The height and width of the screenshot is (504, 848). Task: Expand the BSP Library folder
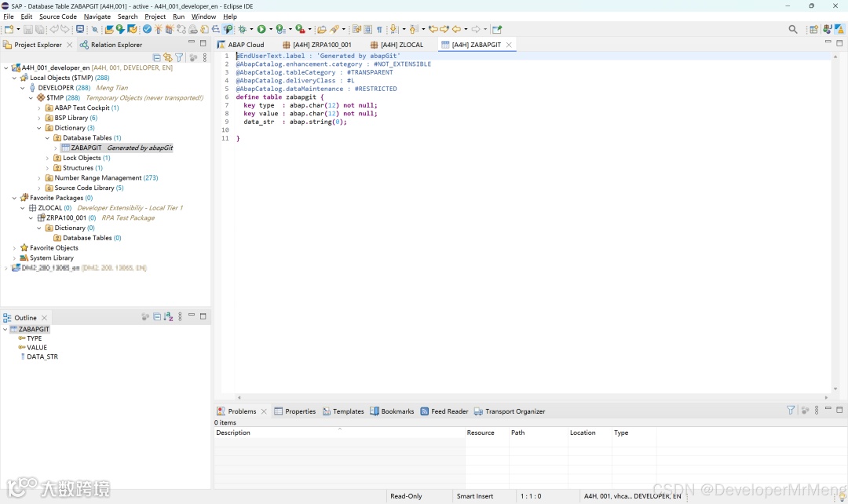(x=39, y=118)
